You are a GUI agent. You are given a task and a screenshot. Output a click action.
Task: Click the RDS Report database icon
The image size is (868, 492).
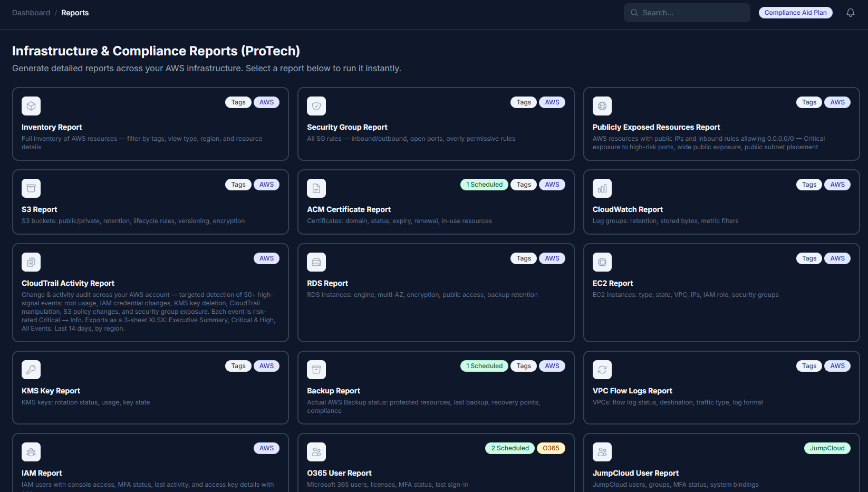[316, 262]
